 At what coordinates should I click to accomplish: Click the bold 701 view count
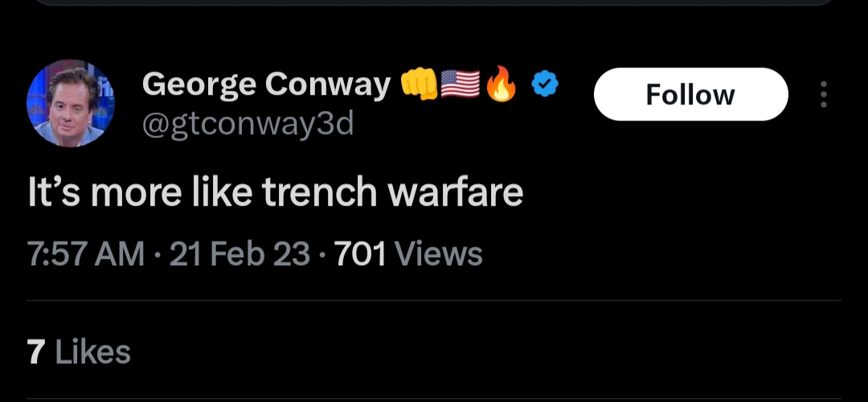tap(360, 254)
